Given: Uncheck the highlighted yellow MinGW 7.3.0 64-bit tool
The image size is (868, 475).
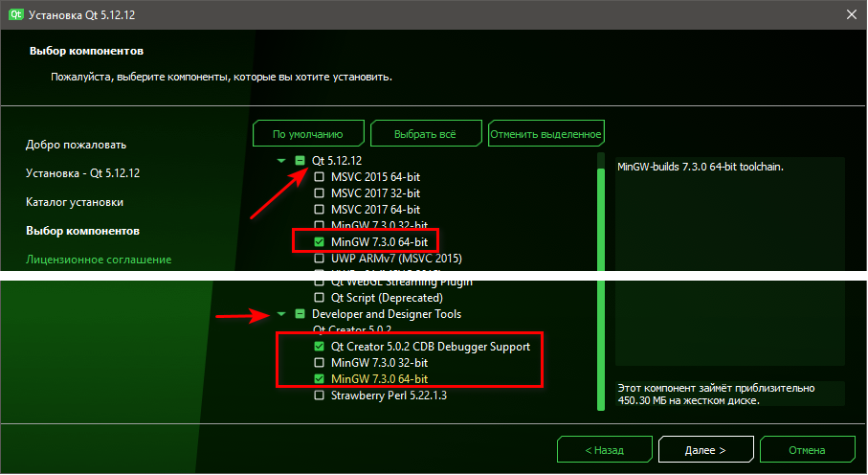Looking at the screenshot, I should click(x=320, y=379).
